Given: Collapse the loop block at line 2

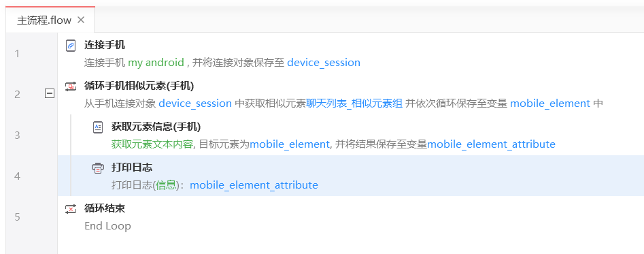Looking at the screenshot, I should pyautogui.click(x=49, y=94).
